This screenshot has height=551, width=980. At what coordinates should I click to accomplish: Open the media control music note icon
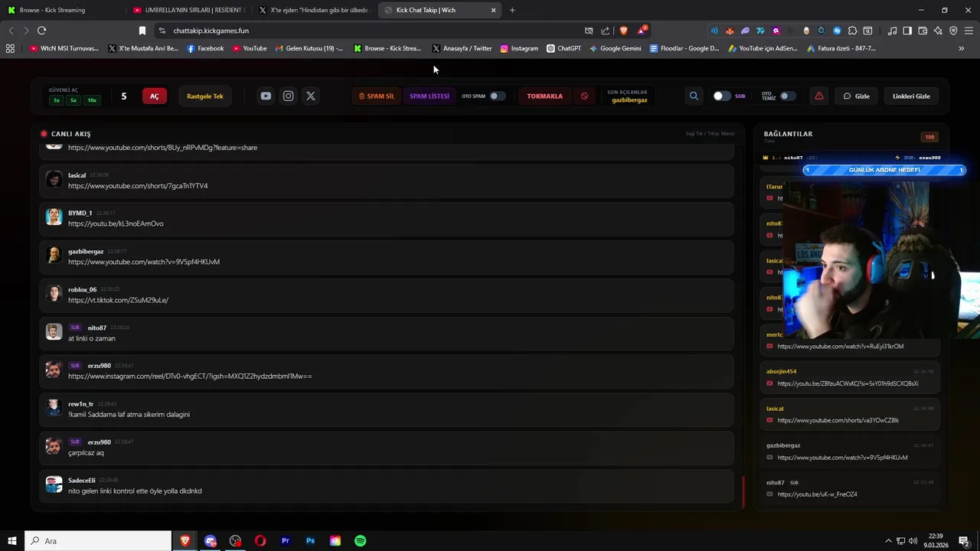tap(892, 31)
